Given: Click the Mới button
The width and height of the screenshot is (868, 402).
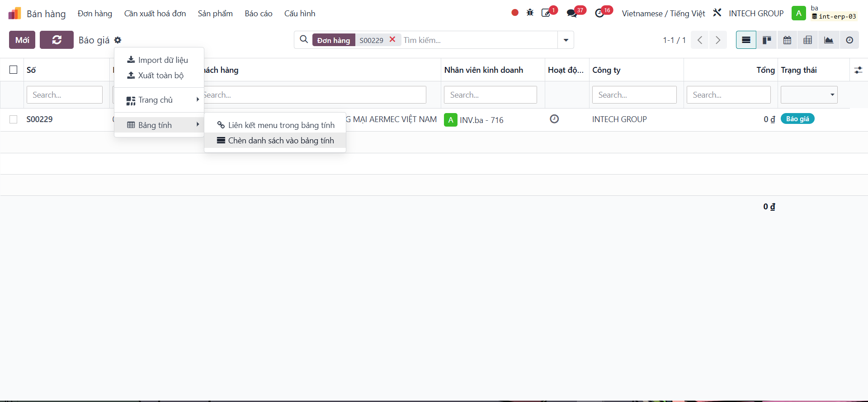Looking at the screenshot, I should click(22, 40).
